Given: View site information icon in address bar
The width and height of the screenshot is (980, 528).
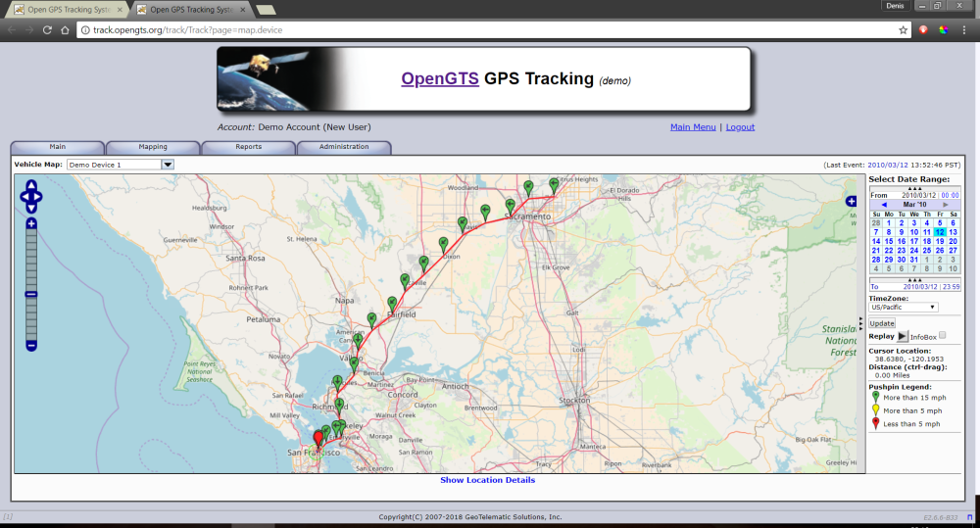Looking at the screenshot, I should click(85, 30).
